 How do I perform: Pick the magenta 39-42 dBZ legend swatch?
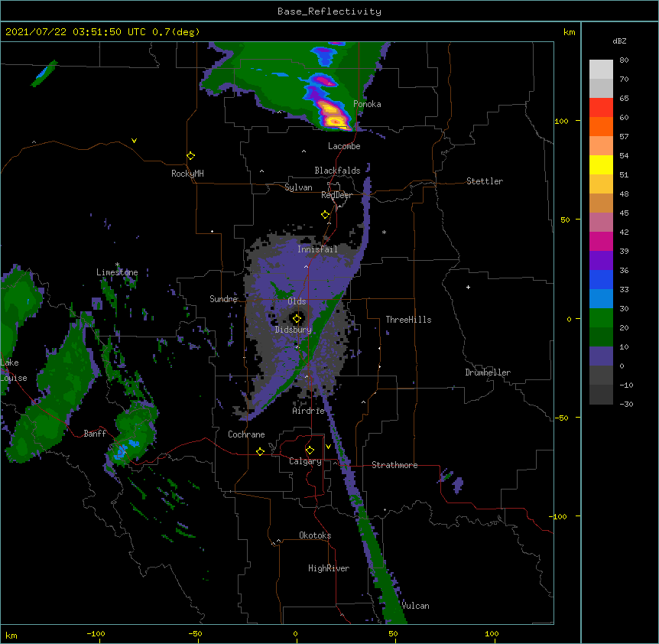point(601,241)
